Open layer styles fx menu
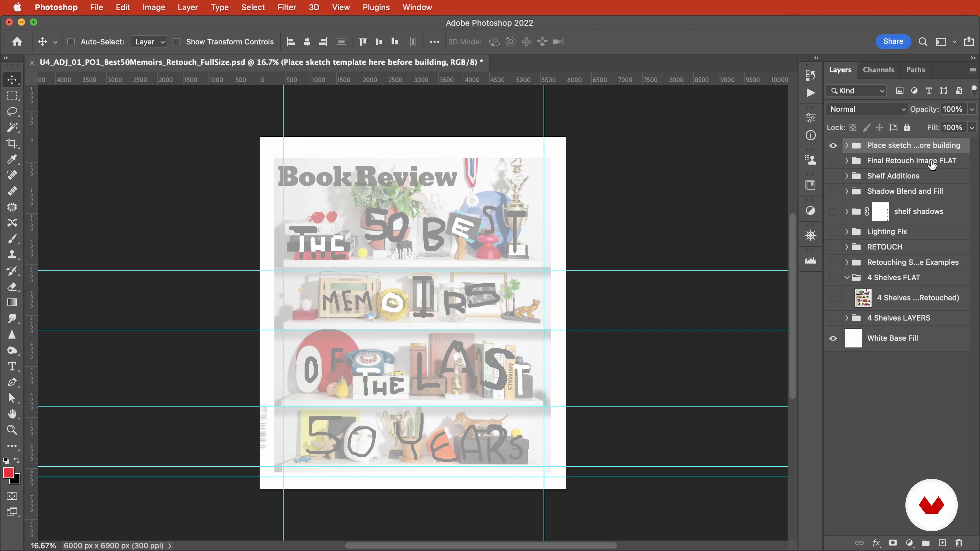Image resolution: width=980 pixels, height=551 pixels. coord(877,543)
